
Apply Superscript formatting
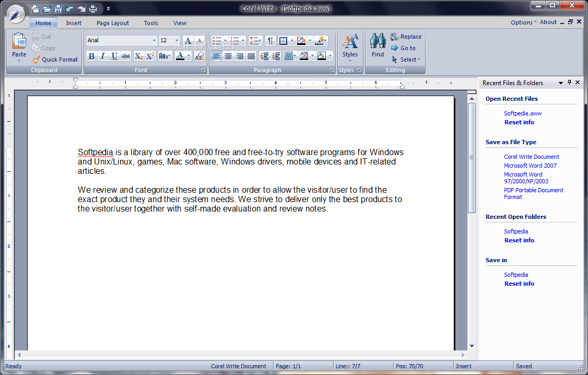click(150, 56)
